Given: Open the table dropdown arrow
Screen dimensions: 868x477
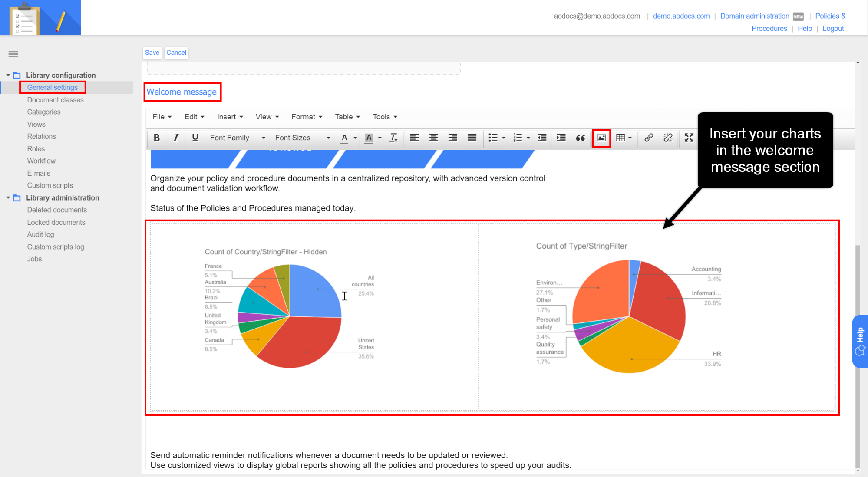Looking at the screenshot, I should pos(630,138).
